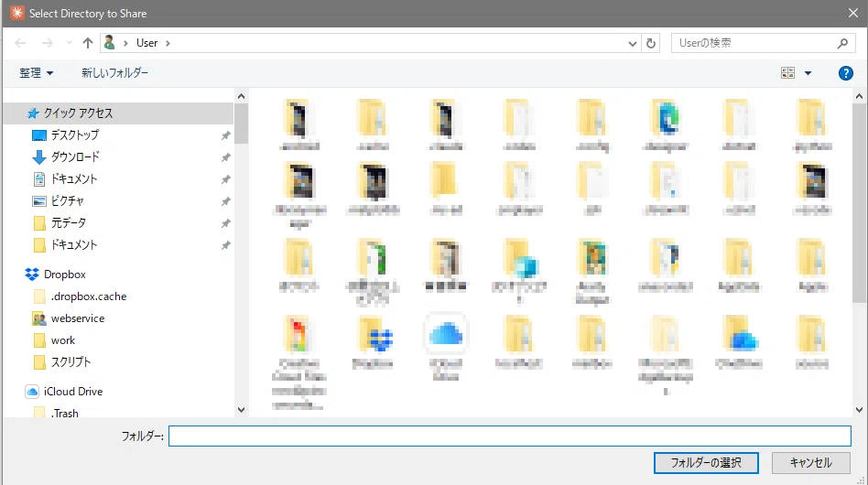Screen dimensions: 868x485
Task: Click the change view layout icon
Action: [x=787, y=73]
